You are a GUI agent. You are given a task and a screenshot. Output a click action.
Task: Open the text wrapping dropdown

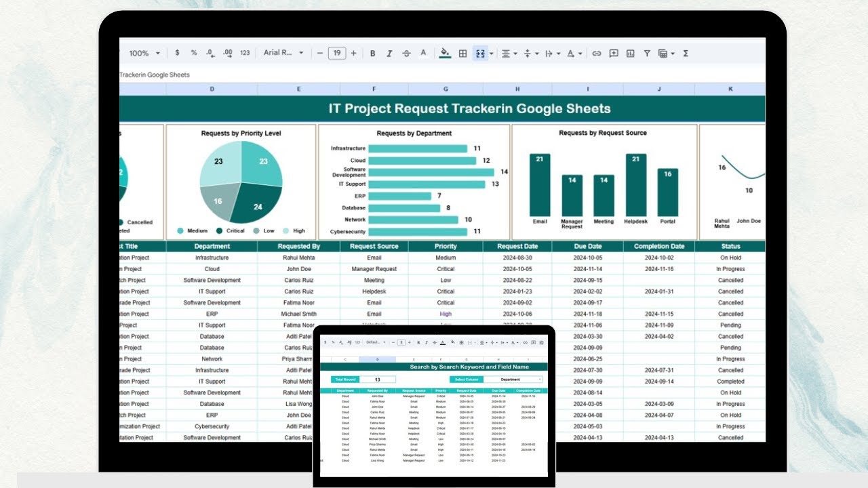[x=553, y=53]
